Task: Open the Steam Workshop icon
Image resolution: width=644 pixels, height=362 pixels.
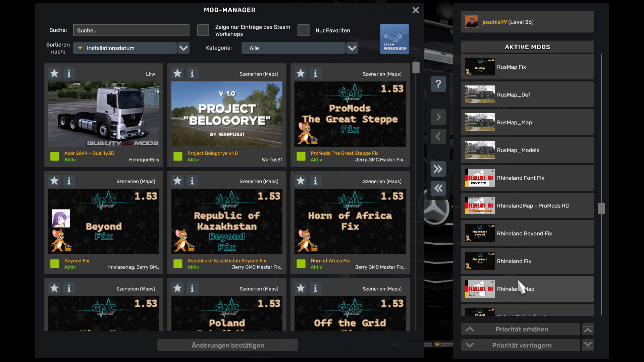Action: click(394, 39)
